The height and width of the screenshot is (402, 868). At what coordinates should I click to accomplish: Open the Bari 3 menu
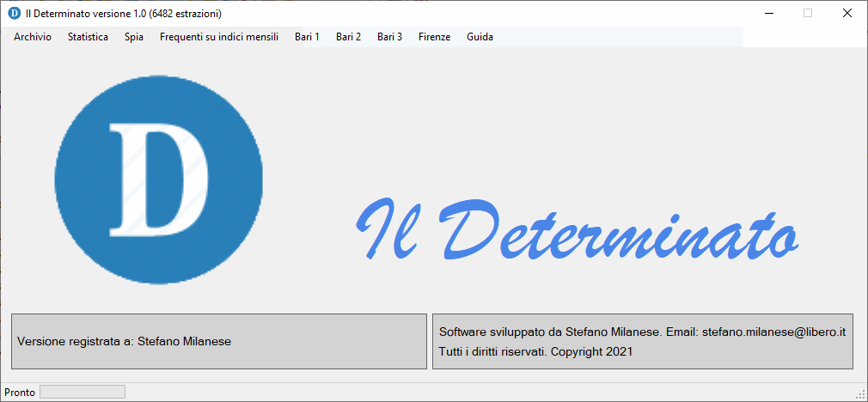click(389, 37)
